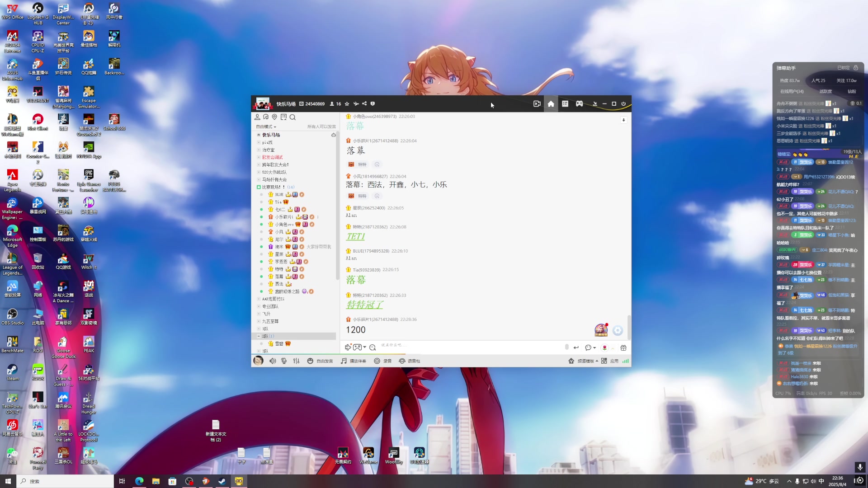The height and width of the screenshot is (488, 868).
Task: Click the airplane jump icon in header
Action: tap(356, 104)
